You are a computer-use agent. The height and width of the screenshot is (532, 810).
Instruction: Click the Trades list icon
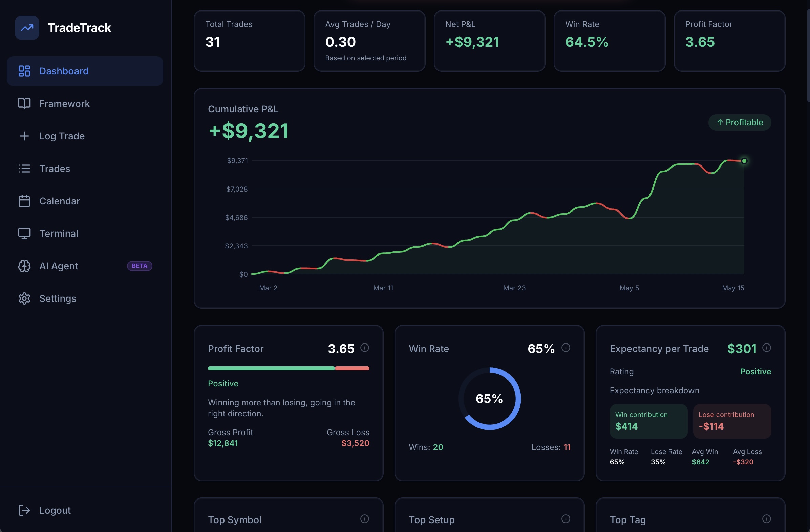click(24, 169)
